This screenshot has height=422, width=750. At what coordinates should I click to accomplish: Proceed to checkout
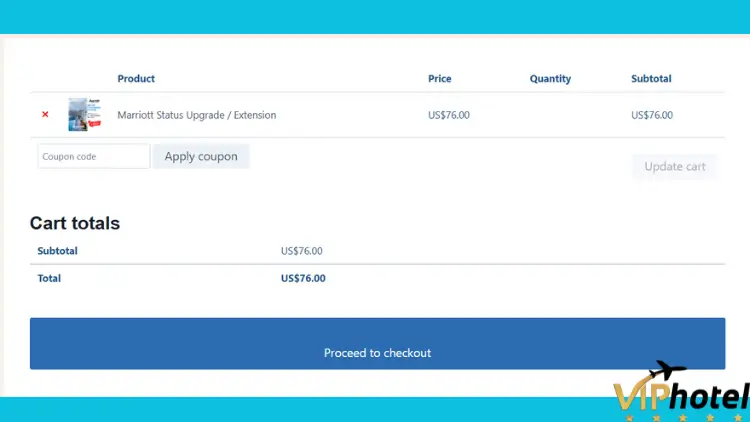[x=377, y=344]
